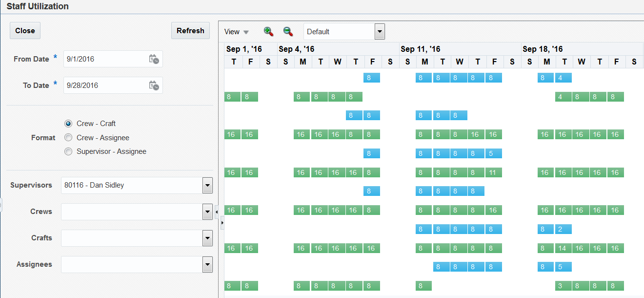Open the View menu
Viewport: 644px width, 298px height.
(236, 32)
